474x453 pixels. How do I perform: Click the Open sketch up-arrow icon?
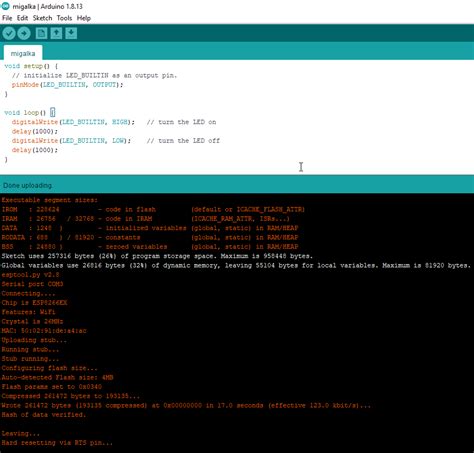(56, 33)
